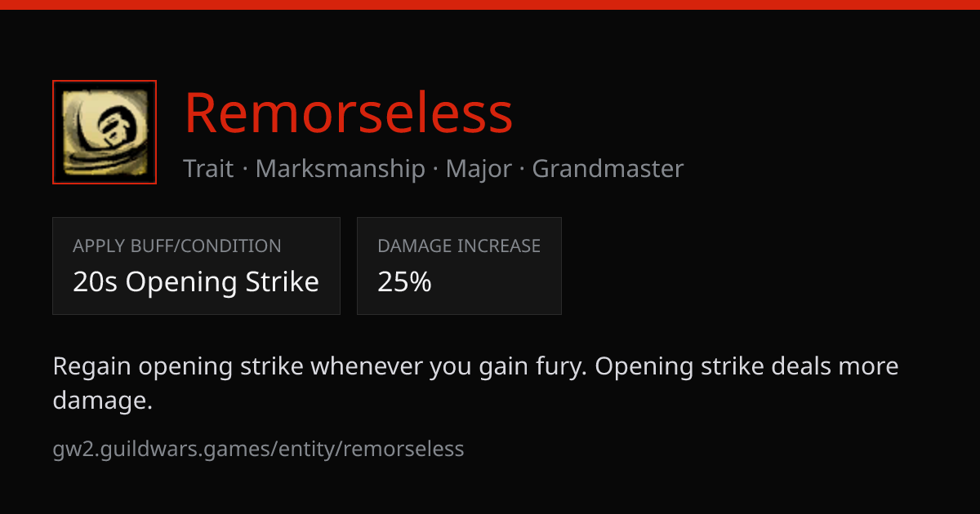The height and width of the screenshot is (514, 980).
Task: Click the word "damage." in description
Action: coord(103,401)
